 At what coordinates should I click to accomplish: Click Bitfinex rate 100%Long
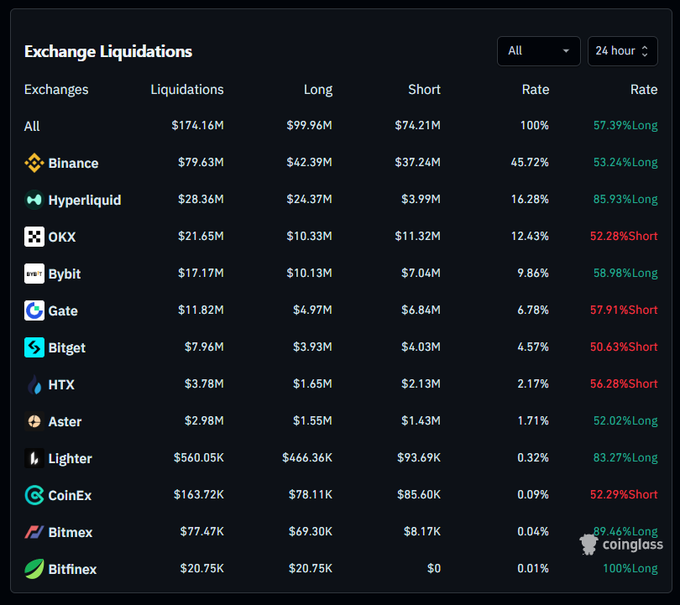[x=630, y=568]
